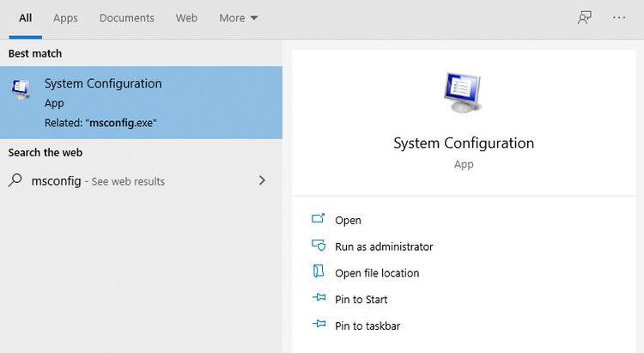Viewport: 644px width, 353px height.
Task: Click the large System Configuration icon in the preview pane
Action: pos(464,92)
